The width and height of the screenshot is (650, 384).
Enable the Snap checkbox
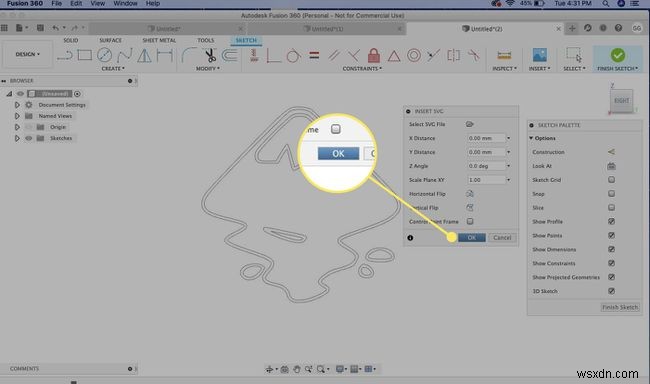coord(611,194)
